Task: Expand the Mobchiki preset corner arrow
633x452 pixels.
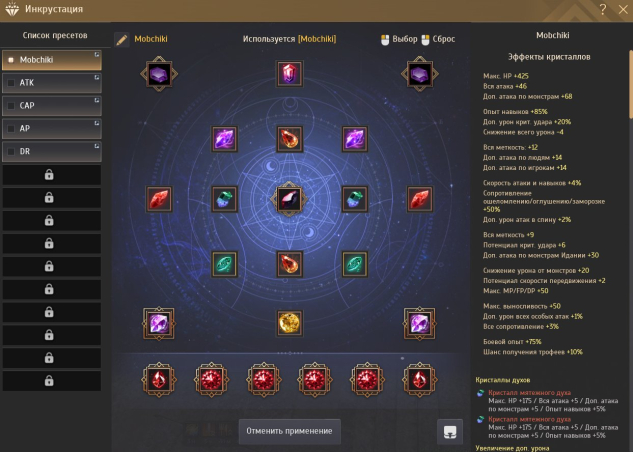Action: point(97,54)
